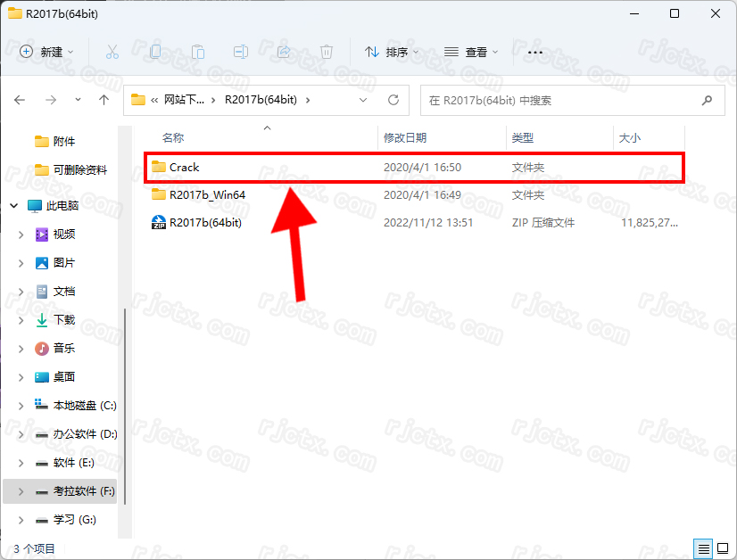Viewport: 737px width, 560px height.
Task: Click the Paste clipboard icon
Action: tap(198, 52)
